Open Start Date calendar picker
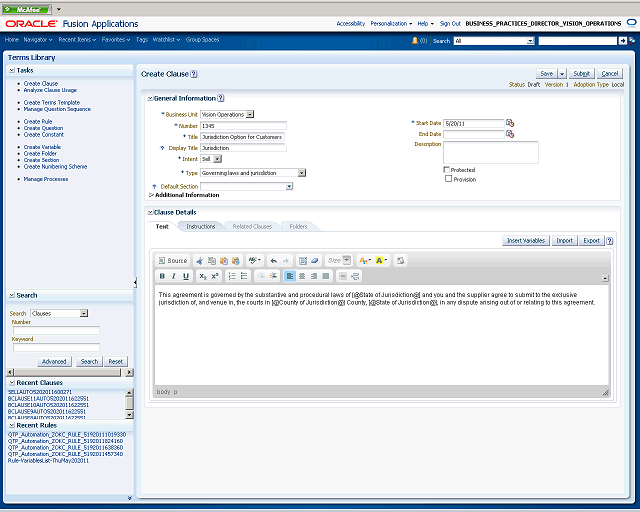The width and height of the screenshot is (640, 512). [510, 123]
